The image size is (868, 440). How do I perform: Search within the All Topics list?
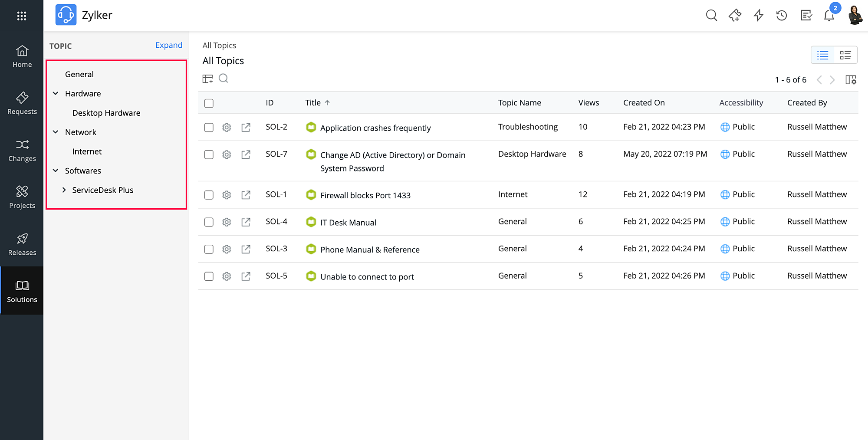tap(224, 79)
